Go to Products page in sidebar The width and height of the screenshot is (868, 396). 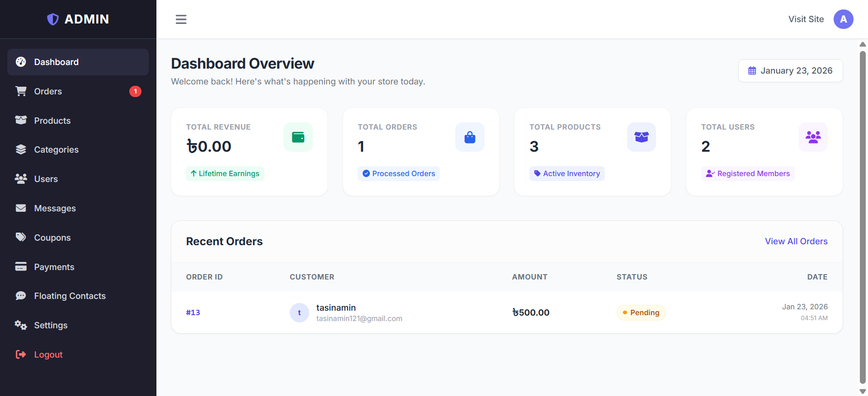[52, 121]
